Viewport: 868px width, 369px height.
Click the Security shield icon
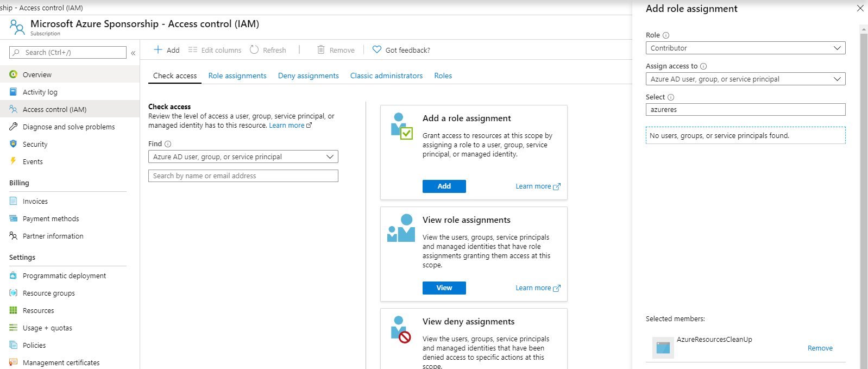[13, 144]
